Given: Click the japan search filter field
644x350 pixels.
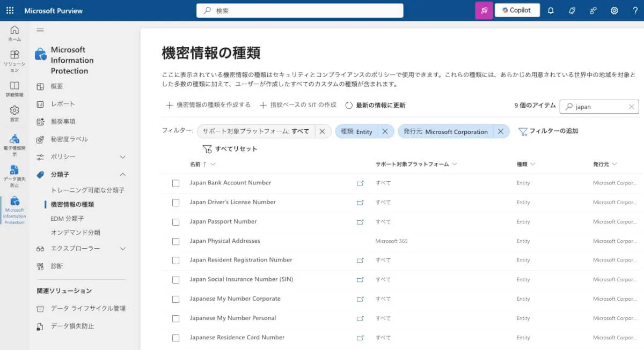Looking at the screenshot, I should (x=598, y=107).
